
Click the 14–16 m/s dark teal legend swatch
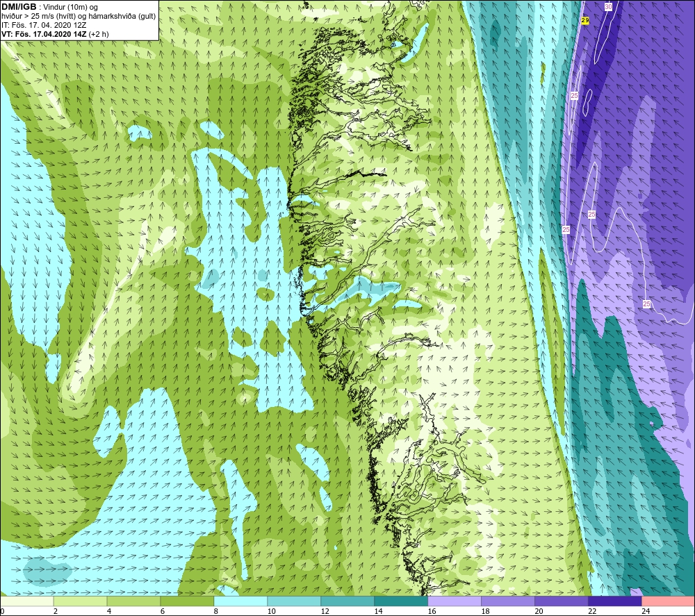click(x=401, y=601)
